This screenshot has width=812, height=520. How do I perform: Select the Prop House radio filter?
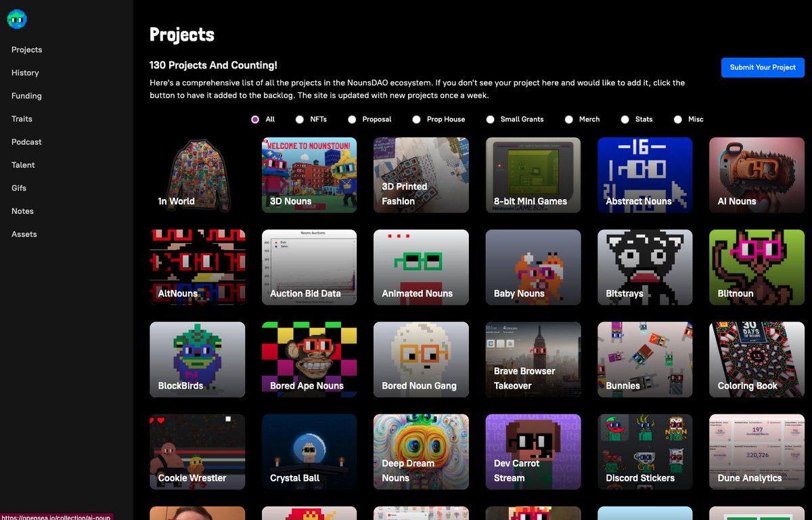416,119
